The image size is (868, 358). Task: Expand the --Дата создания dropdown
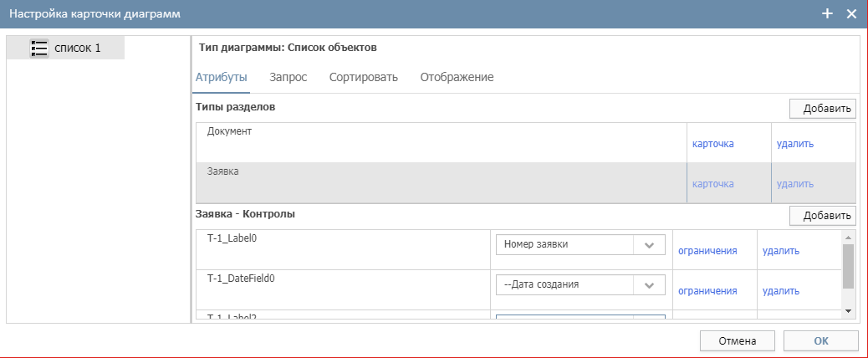(649, 284)
